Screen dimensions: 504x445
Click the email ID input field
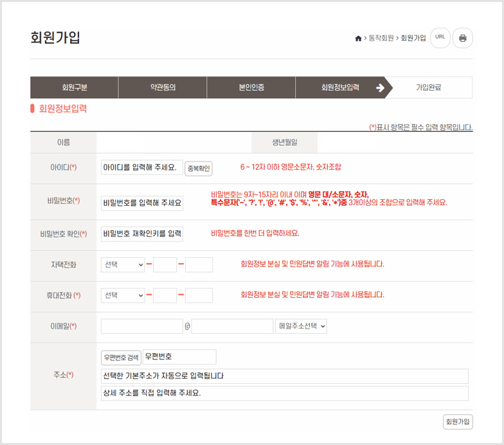142,326
